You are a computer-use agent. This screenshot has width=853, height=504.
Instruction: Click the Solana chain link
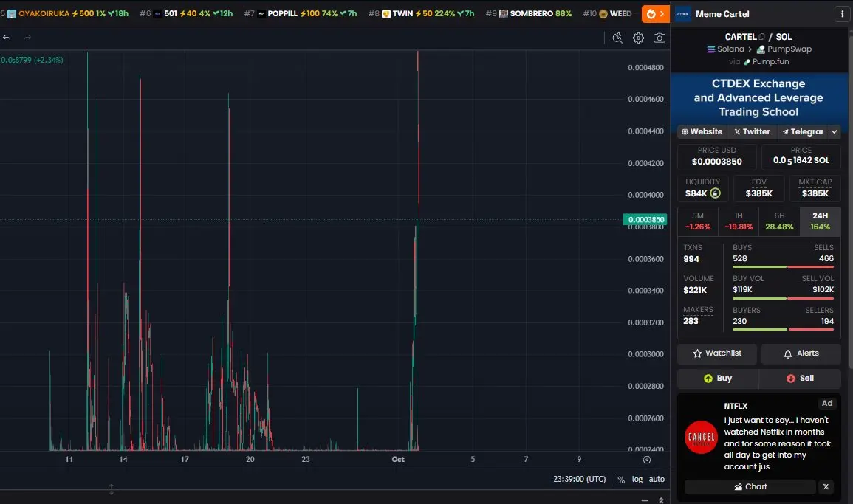point(725,49)
